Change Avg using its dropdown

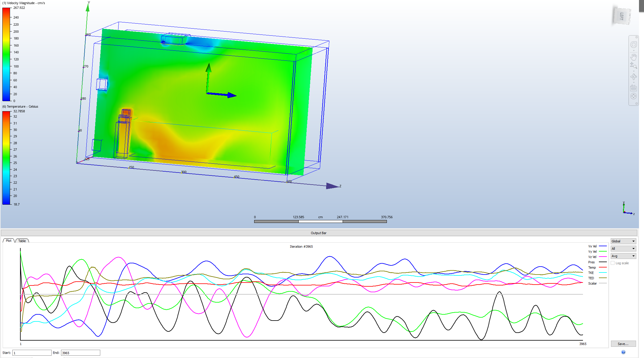pyautogui.click(x=623, y=256)
